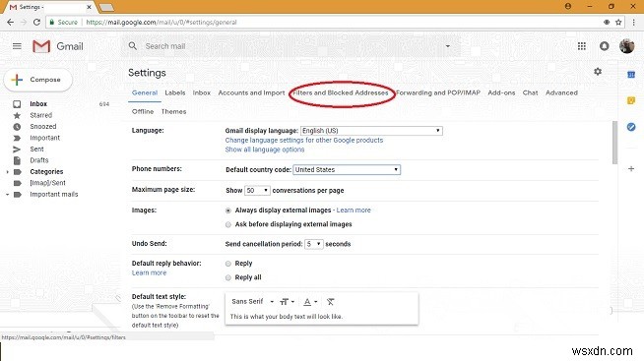Click the settings page scrollbar
Viewport: 644px width, 361px height.
614,143
